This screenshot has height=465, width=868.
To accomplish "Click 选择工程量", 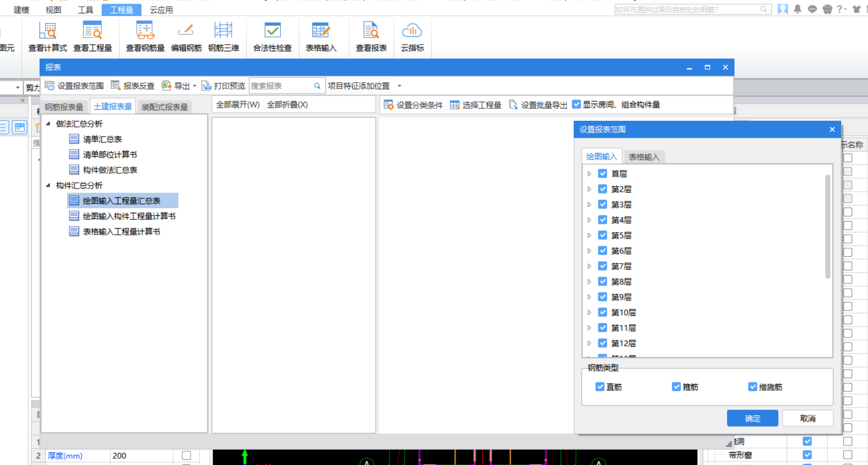I will click(475, 105).
